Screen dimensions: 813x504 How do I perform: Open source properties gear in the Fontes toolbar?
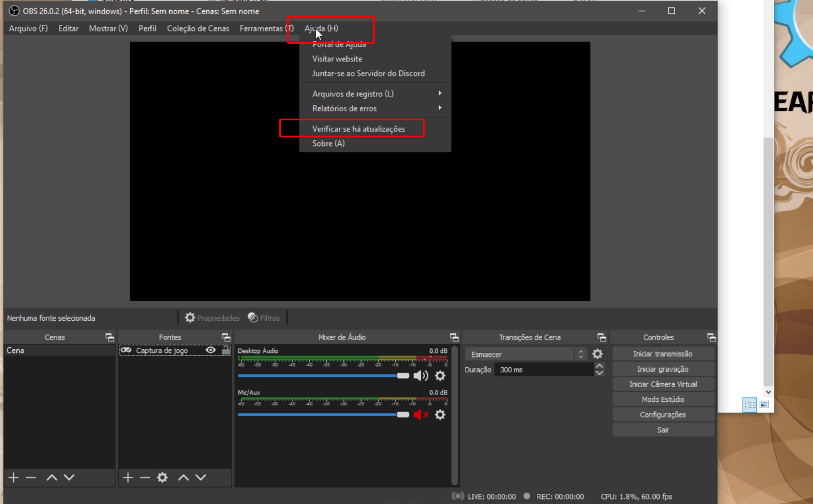point(162,478)
